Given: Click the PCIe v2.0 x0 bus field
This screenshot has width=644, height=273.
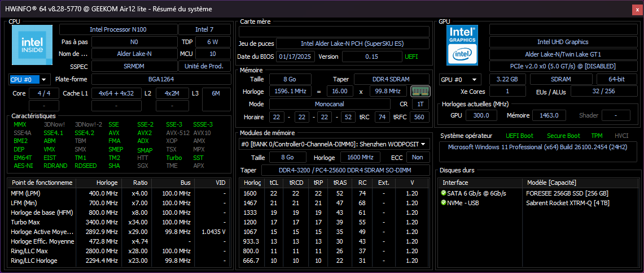Looking at the screenshot, I should click(563, 66).
